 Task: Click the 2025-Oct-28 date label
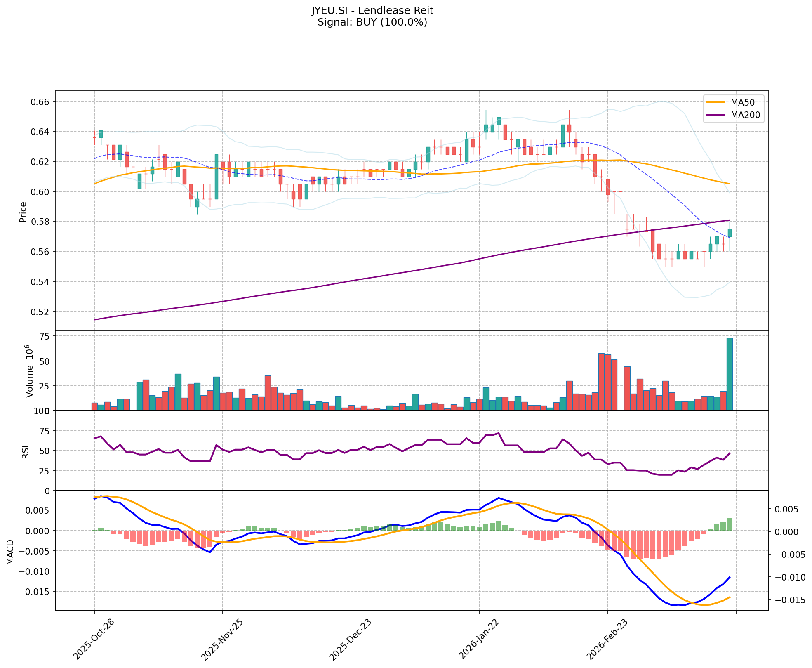94,640
